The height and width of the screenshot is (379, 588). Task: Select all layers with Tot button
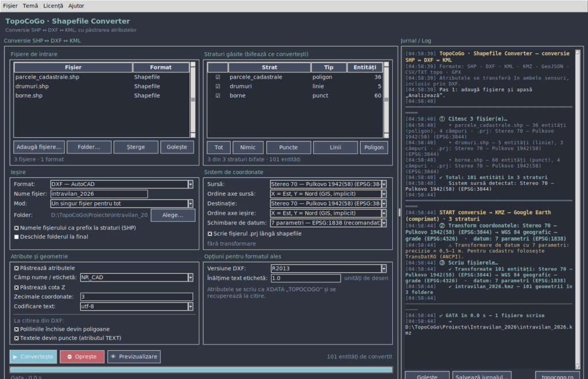(219, 148)
